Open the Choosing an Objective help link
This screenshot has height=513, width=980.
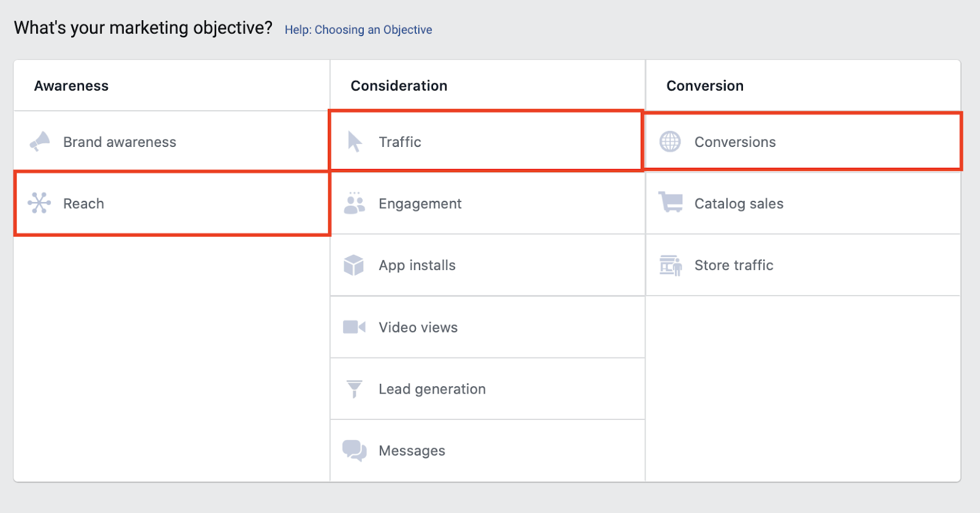(358, 30)
